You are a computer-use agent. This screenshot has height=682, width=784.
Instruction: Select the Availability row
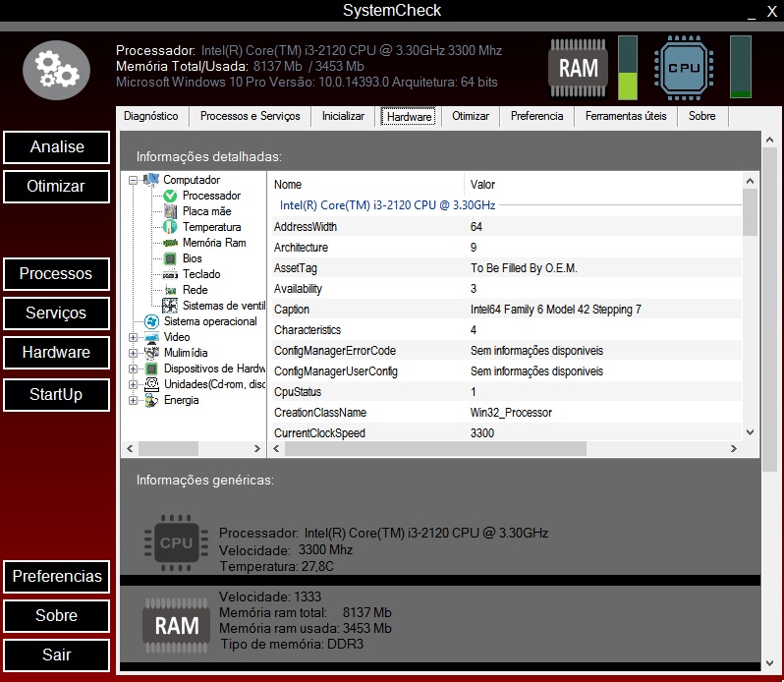pyautogui.click(x=506, y=289)
